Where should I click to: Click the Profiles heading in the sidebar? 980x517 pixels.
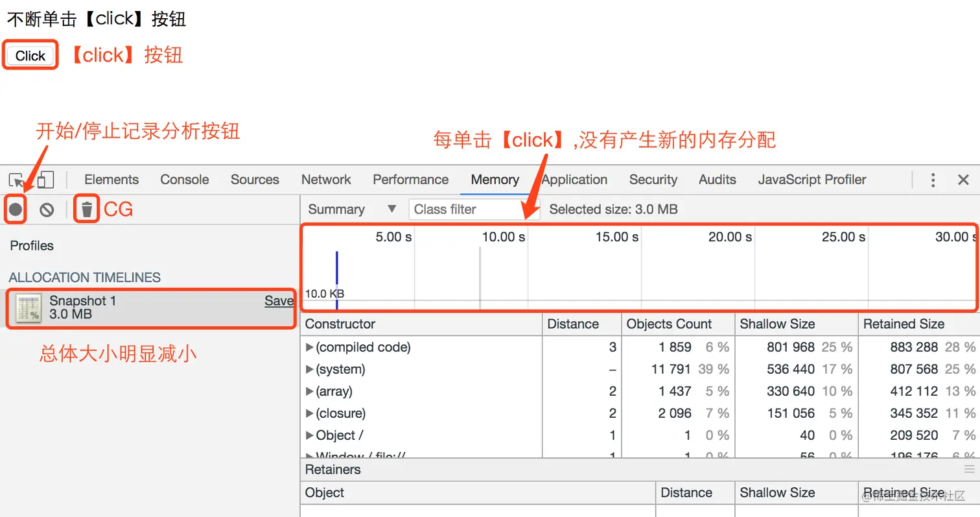(x=32, y=246)
